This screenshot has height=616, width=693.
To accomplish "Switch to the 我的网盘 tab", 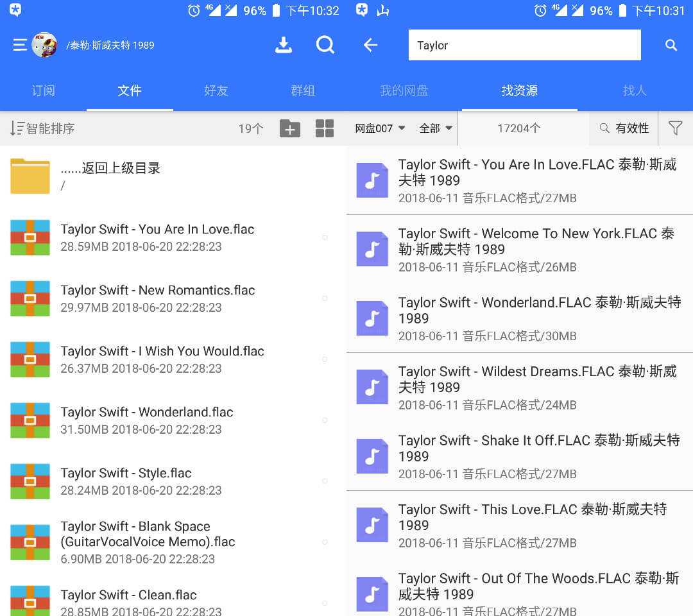I will click(404, 90).
